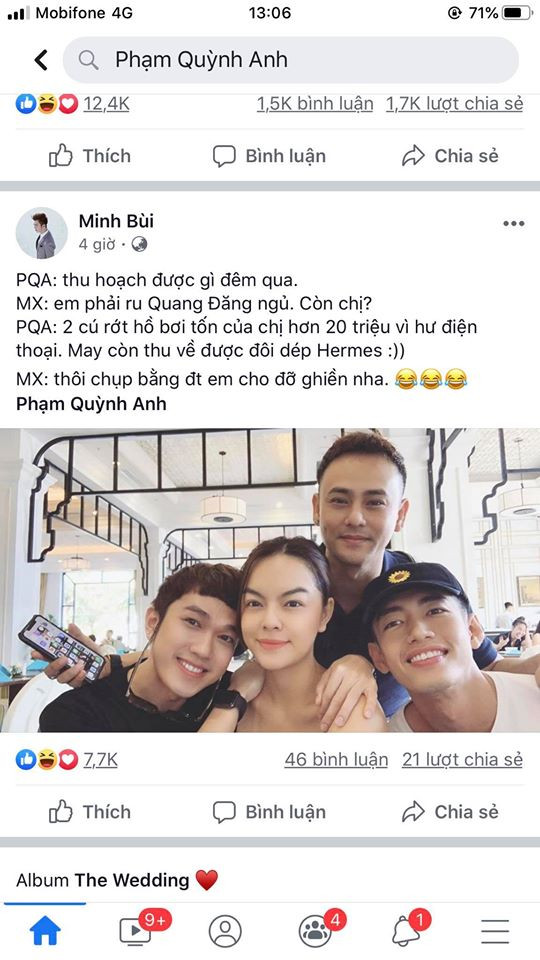View the 7,7K reactions list
Image resolution: width=540 pixels, height=960 pixels.
(100, 760)
